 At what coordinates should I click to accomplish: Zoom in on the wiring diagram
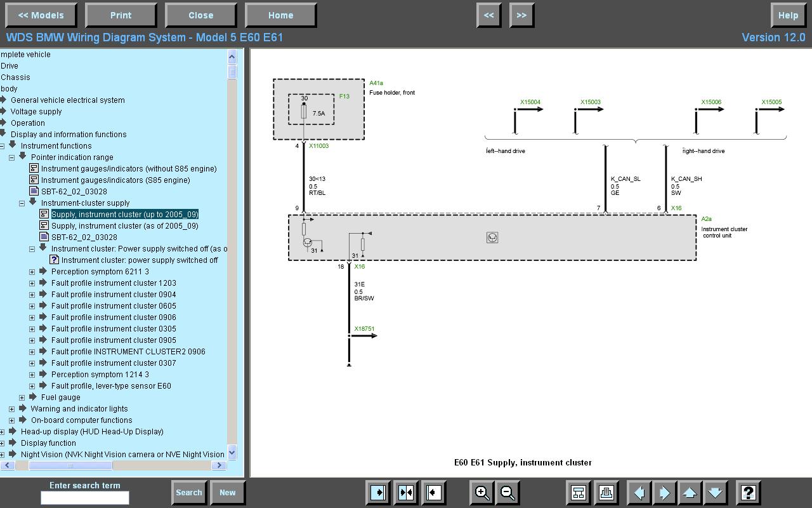coord(482,492)
